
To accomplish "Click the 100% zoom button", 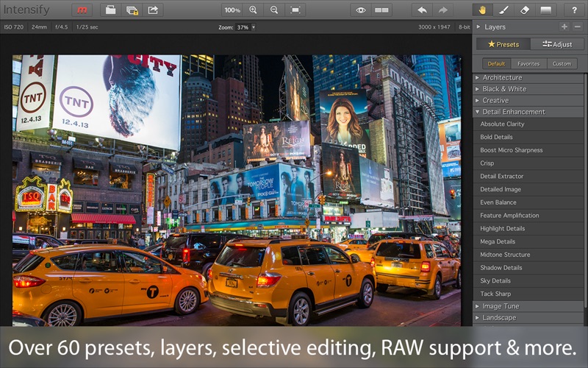I will click(x=232, y=10).
